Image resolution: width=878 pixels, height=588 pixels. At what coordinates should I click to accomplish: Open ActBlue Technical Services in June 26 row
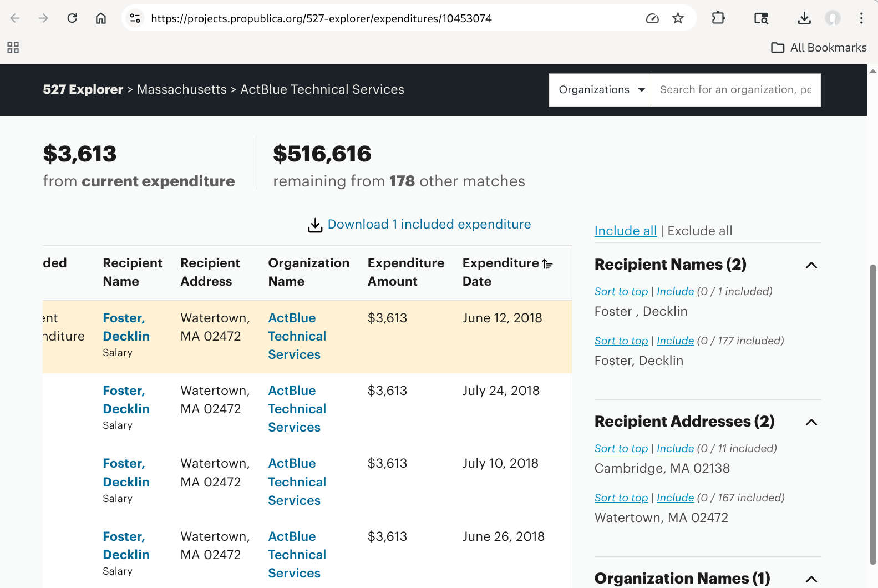[x=297, y=555]
